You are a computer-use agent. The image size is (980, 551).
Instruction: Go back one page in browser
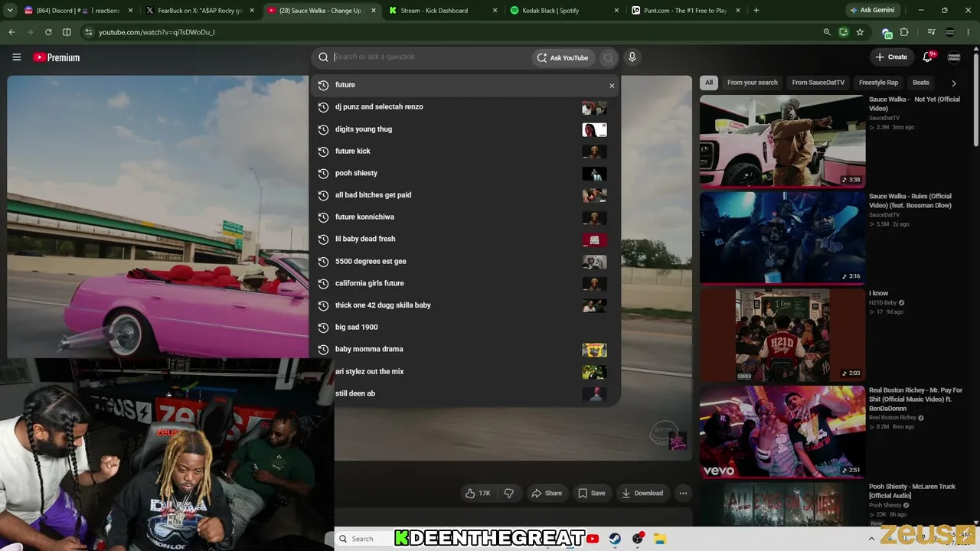tap(11, 32)
